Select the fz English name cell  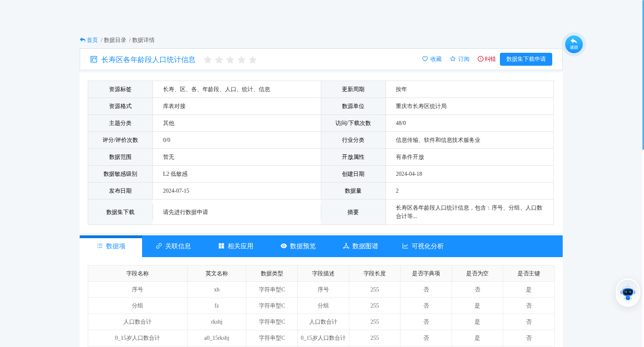(x=217, y=305)
